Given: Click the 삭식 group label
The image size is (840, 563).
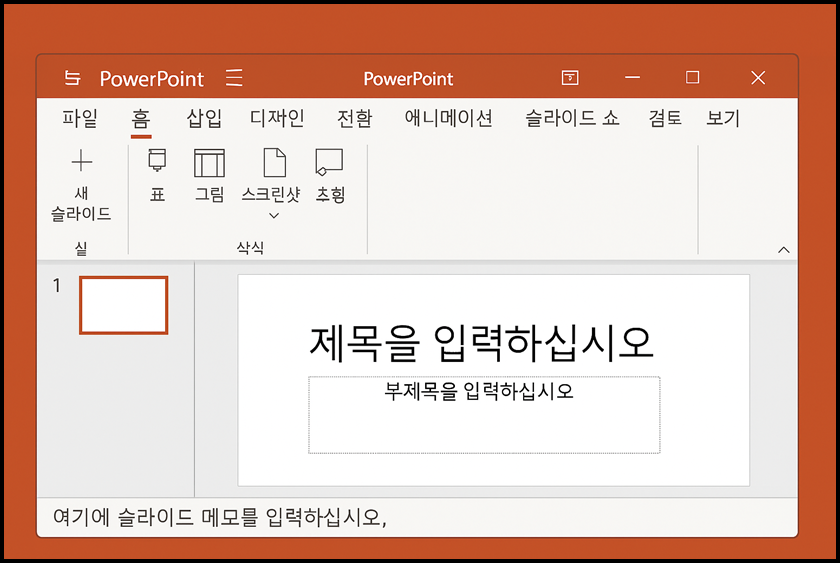Looking at the screenshot, I should click(x=250, y=247).
